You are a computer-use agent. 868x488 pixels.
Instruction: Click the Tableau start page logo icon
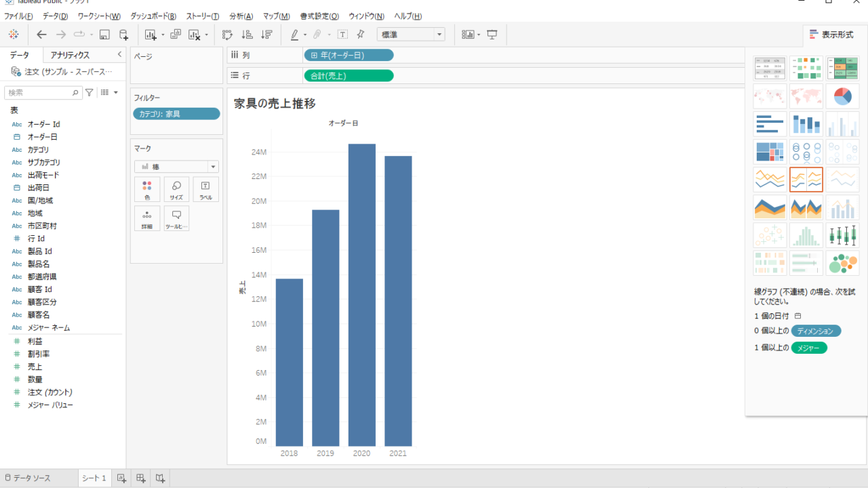[x=14, y=35]
